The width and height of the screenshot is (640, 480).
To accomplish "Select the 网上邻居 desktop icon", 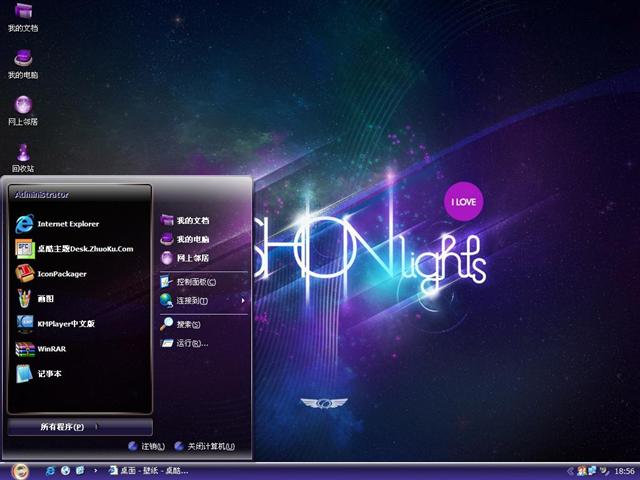I will point(22,110).
